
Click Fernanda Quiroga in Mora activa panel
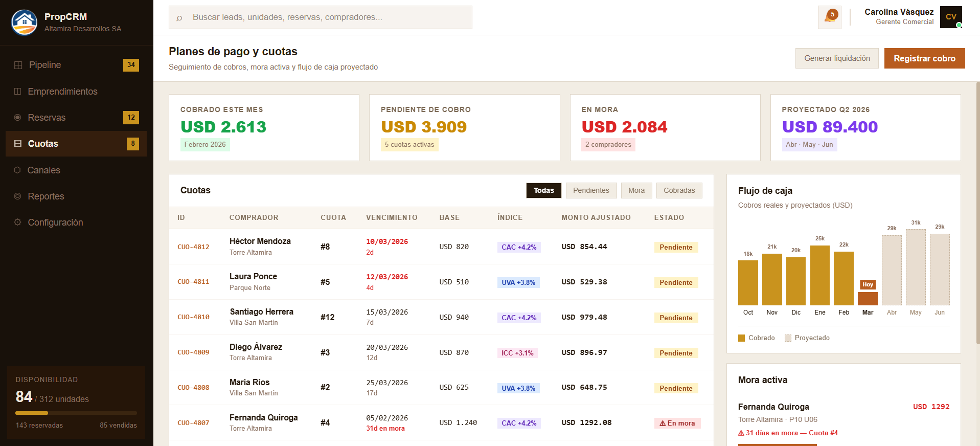(773, 407)
